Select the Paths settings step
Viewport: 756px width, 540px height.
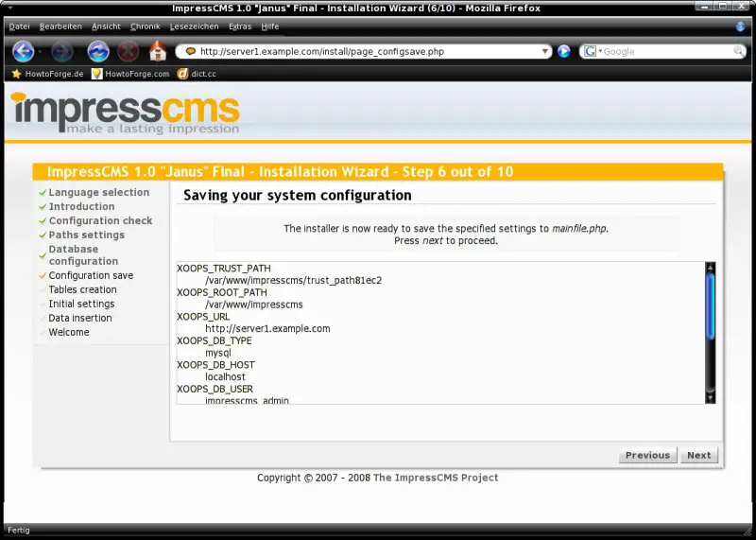pyautogui.click(x=86, y=235)
